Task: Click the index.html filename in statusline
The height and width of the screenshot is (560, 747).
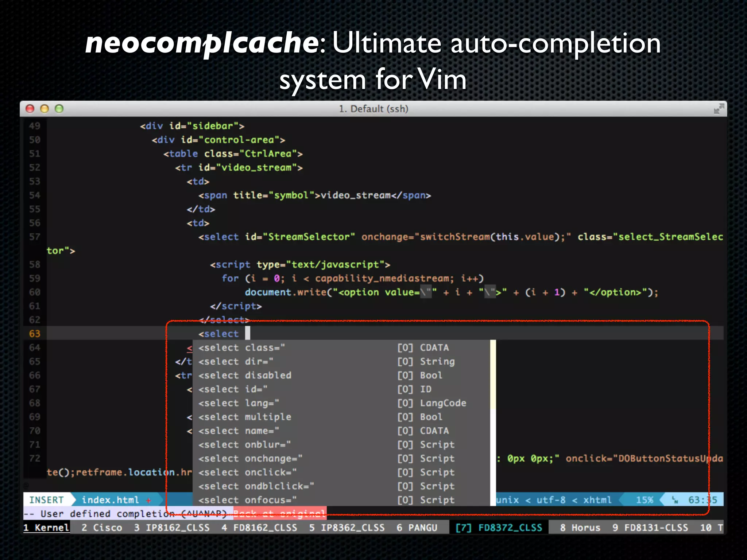Action: 110,500
